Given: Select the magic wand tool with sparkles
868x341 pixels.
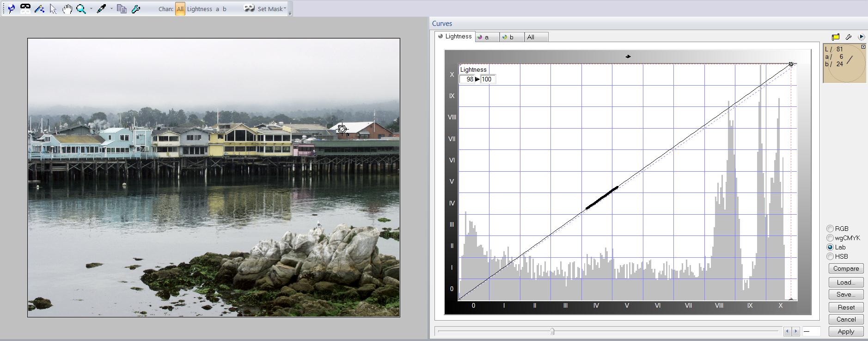Looking at the screenshot, I should (x=39, y=8).
